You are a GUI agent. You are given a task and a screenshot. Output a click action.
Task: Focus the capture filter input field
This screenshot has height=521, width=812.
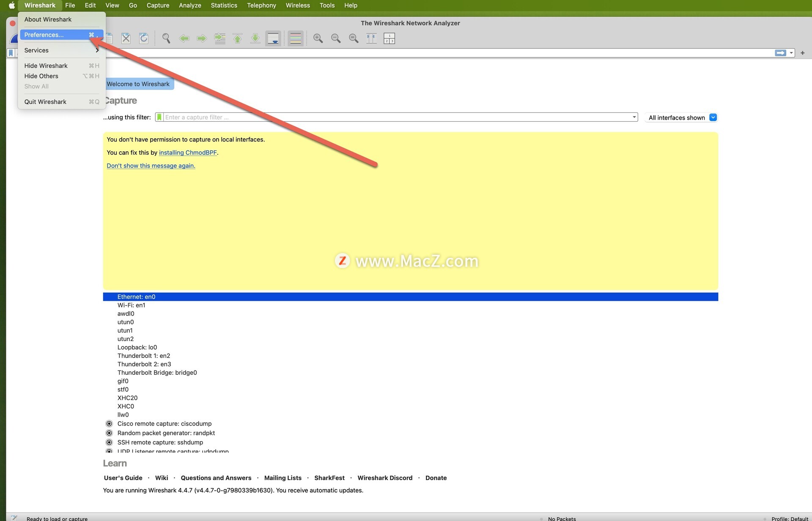tap(398, 117)
